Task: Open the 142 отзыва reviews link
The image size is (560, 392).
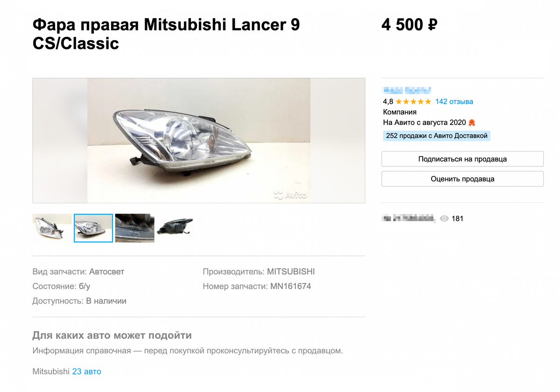Action: point(454,102)
